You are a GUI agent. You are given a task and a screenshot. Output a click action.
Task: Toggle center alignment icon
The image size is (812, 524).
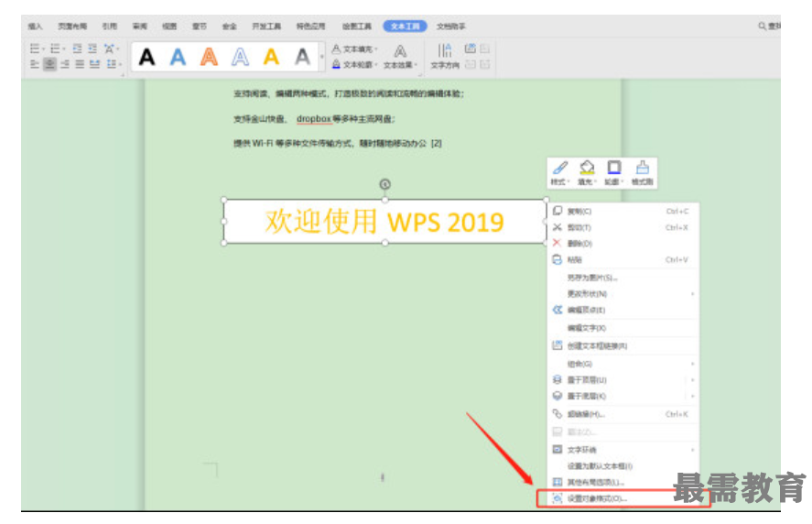coord(49,64)
